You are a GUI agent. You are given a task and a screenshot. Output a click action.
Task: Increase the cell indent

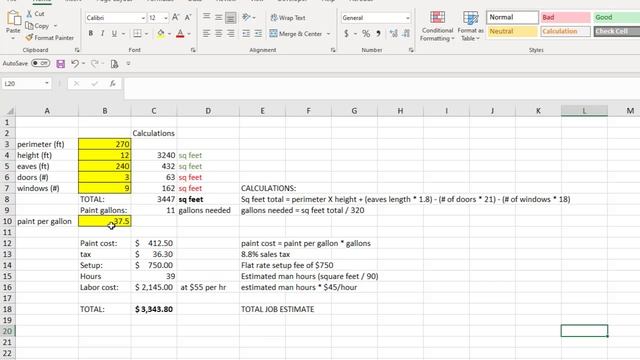pos(258,33)
